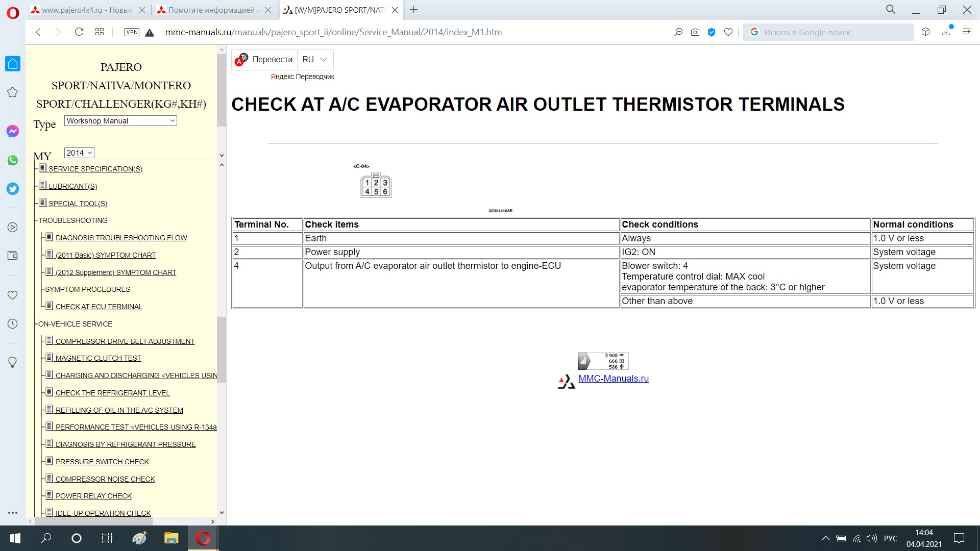Add page to bookmarks heart icon
The image size is (980, 551).
tap(728, 32)
